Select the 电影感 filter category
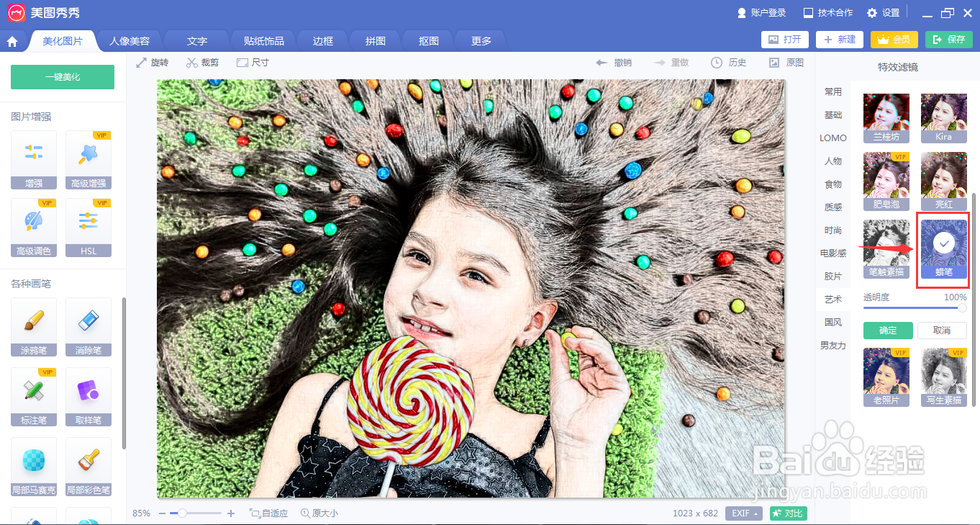 833,253
